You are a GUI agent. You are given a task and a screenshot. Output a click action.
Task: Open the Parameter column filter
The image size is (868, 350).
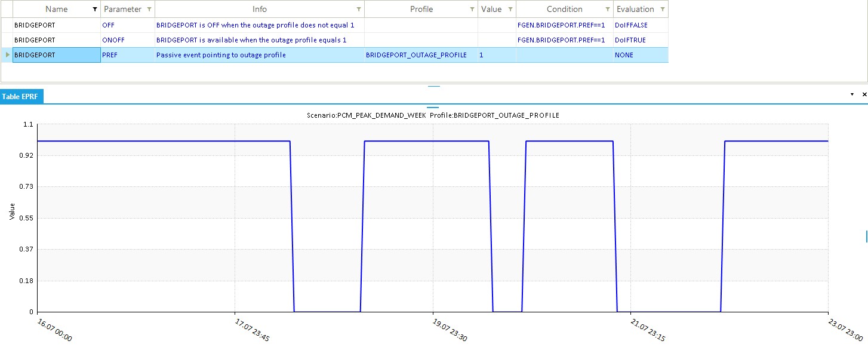pyautogui.click(x=149, y=10)
